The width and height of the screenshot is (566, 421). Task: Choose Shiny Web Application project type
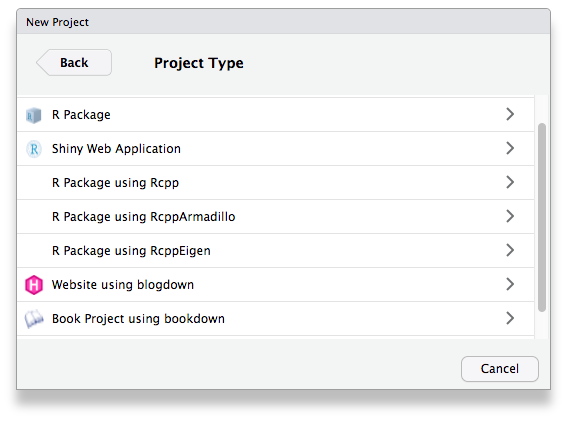[275, 149]
